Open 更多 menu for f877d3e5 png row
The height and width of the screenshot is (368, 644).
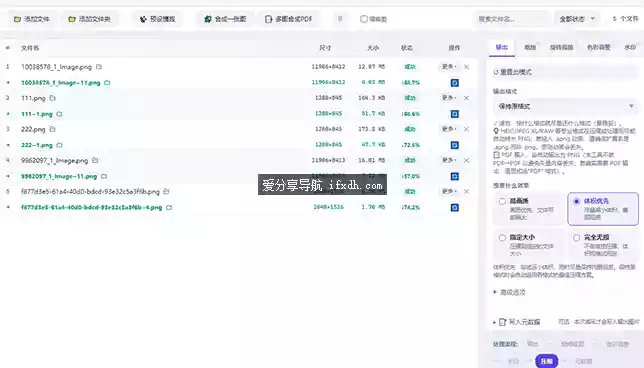click(x=448, y=191)
